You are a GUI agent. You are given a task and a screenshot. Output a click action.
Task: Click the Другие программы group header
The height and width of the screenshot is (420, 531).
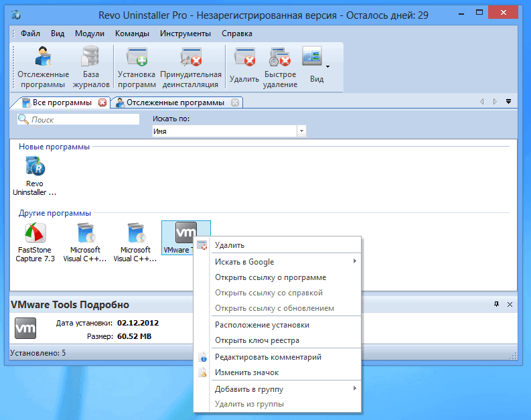(55, 213)
